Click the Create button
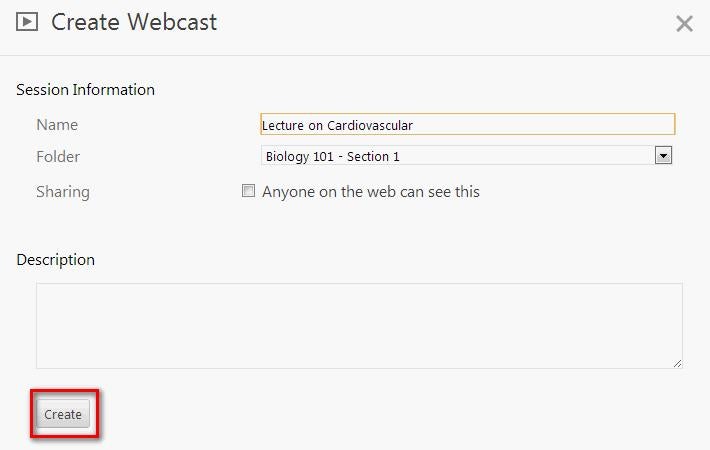 (63, 414)
